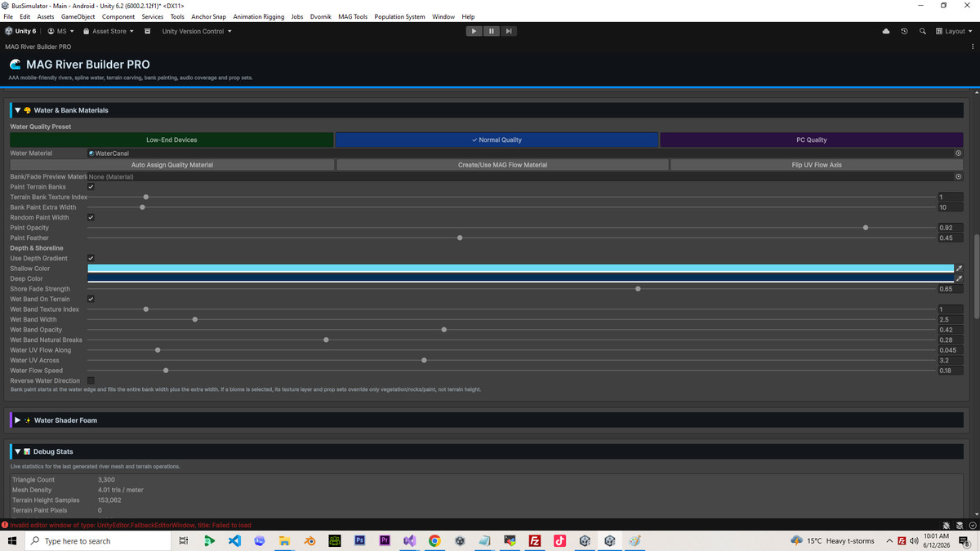Open the MAG Tools menu
Viewport: 980px width, 551px height.
tap(353, 16)
